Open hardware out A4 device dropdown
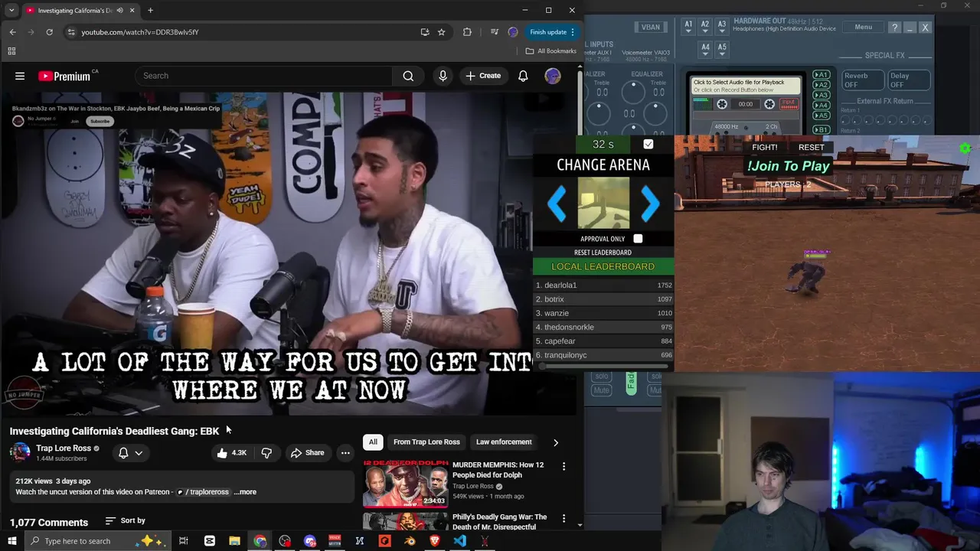Viewport: 980px width, 551px height. pos(705,49)
